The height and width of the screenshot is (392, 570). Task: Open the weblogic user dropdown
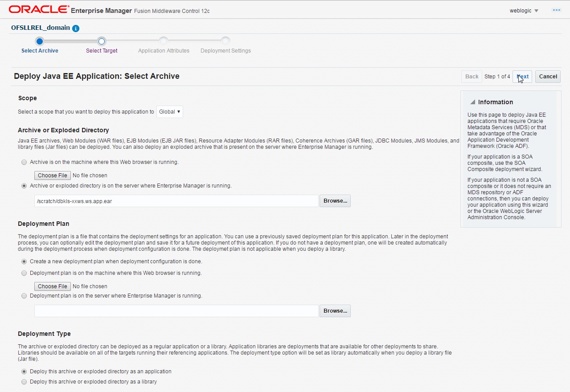(x=524, y=10)
